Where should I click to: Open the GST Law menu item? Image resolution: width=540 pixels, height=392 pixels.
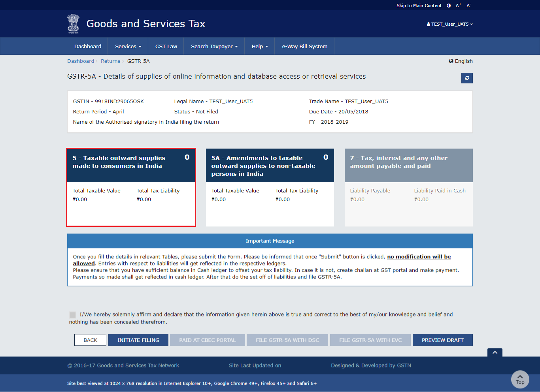[x=166, y=46]
